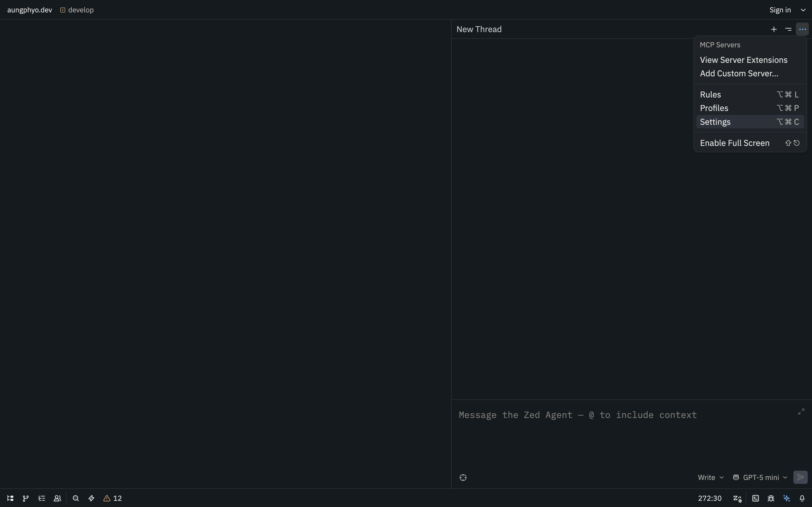Image resolution: width=812 pixels, height=507 pixels.
Task: Expand the user menu chevron beside Sign in
Action: 803,10
